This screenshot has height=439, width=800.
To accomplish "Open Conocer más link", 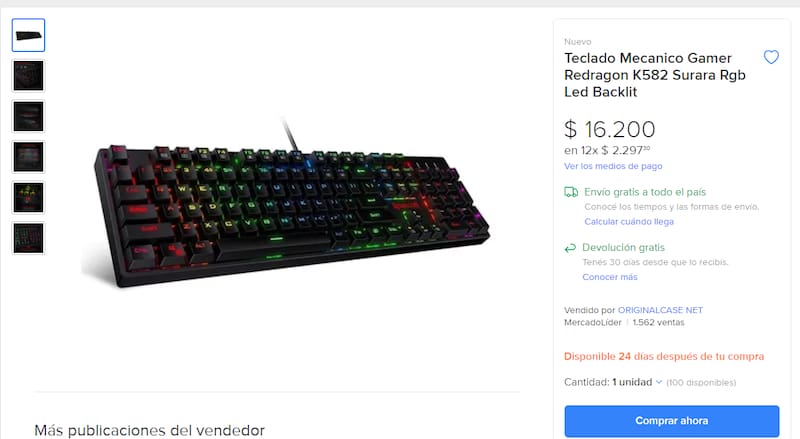I will point(610,277).
